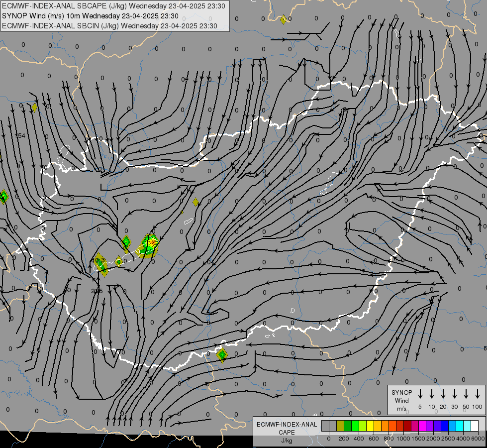487x448 pixels.
Task: Select the pure yellow CAPE legend swatch
Action: click(x=370, y=426)
